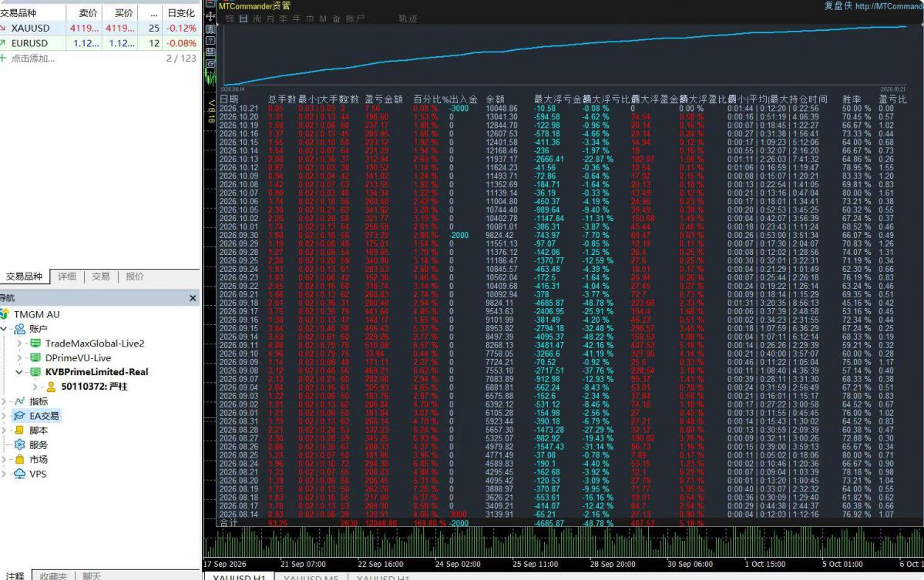Viewport: 924px width, 580px height.
Task: Click the DPrimeVU-Live server icon
Action: pyautogui.click(x=35, y=358)
